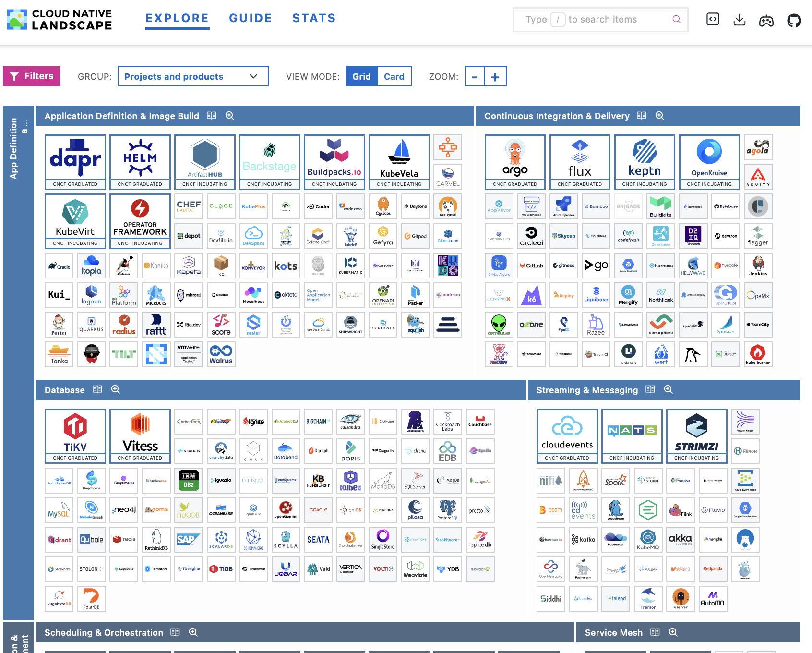Decrease zoom with the minus button
Screen dimensions: 812x653
[475, 77]
